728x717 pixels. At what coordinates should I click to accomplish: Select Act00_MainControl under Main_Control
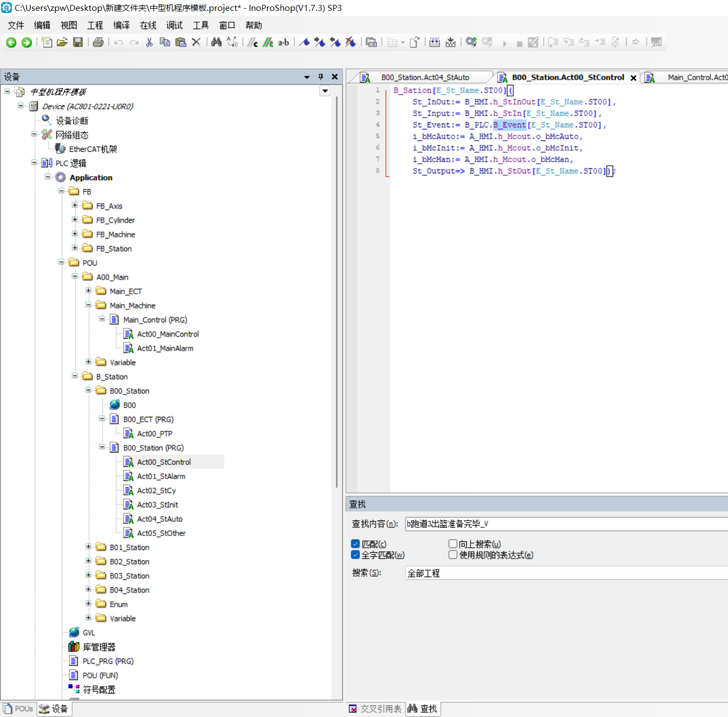tap(168, 334)
